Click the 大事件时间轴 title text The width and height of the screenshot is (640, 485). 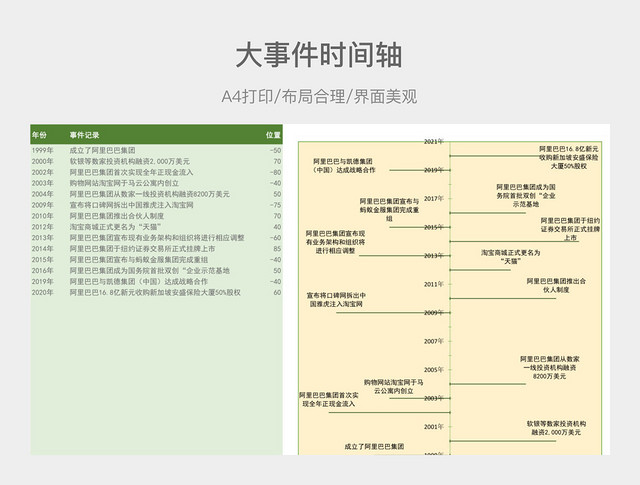[x=319, y=55]
